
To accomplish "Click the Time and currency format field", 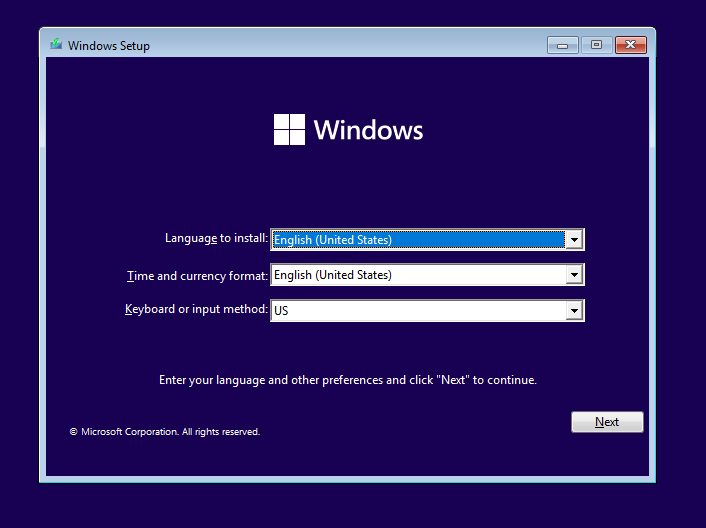I will point(417,275).
